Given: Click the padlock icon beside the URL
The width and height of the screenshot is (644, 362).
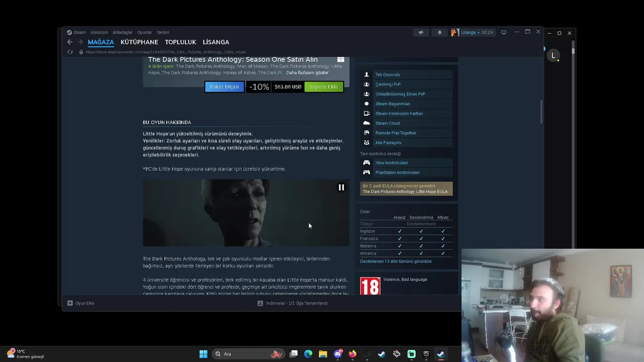Looking at the screenshot, I should click(x=81, y=52).
